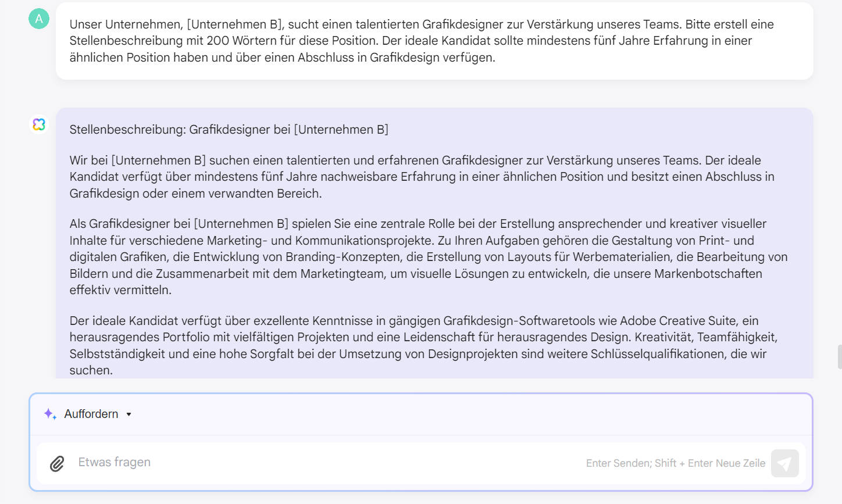Click paragraph beginning 'Der ideale Kandidat verfügt über exzellente'

(x=423, y=345)
